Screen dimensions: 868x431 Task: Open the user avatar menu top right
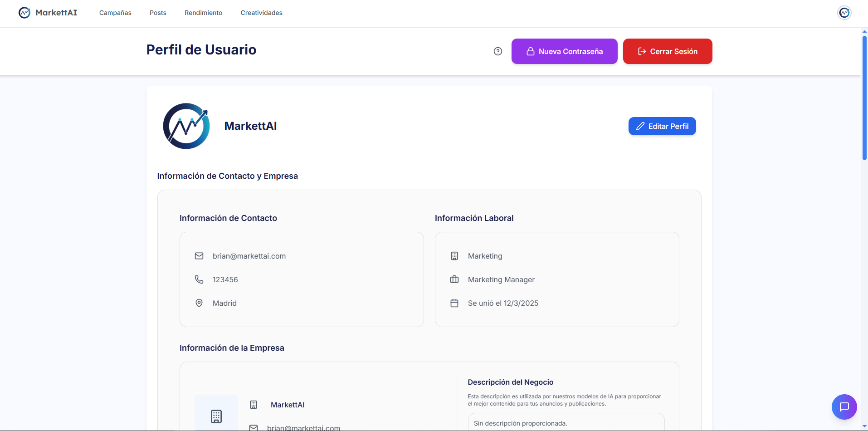[x=844, y=13]
